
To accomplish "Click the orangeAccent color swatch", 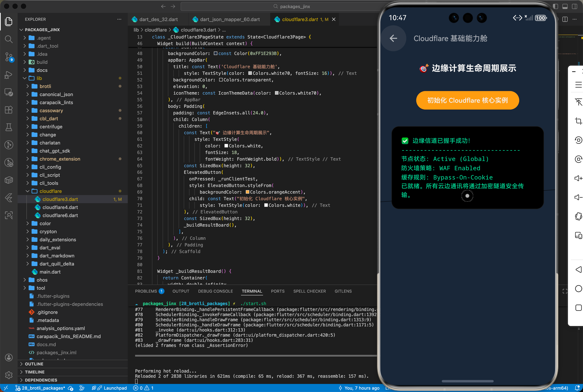I will coord(247,192).
